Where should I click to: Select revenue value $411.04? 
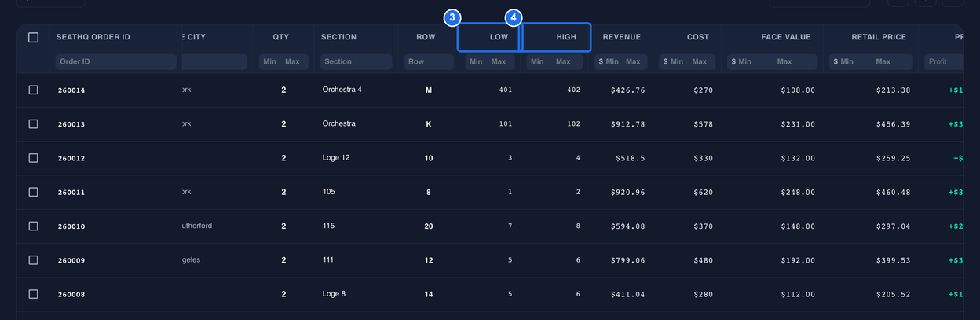(x=628, y=295)
